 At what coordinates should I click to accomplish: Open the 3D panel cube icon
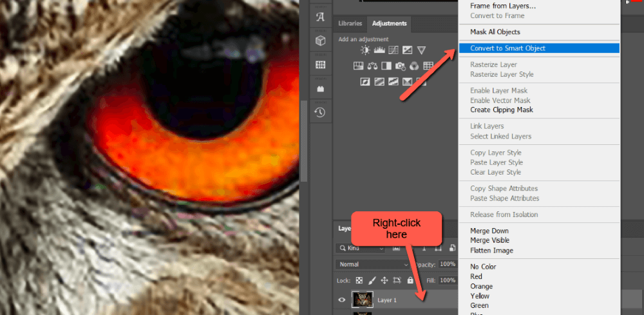320,41
